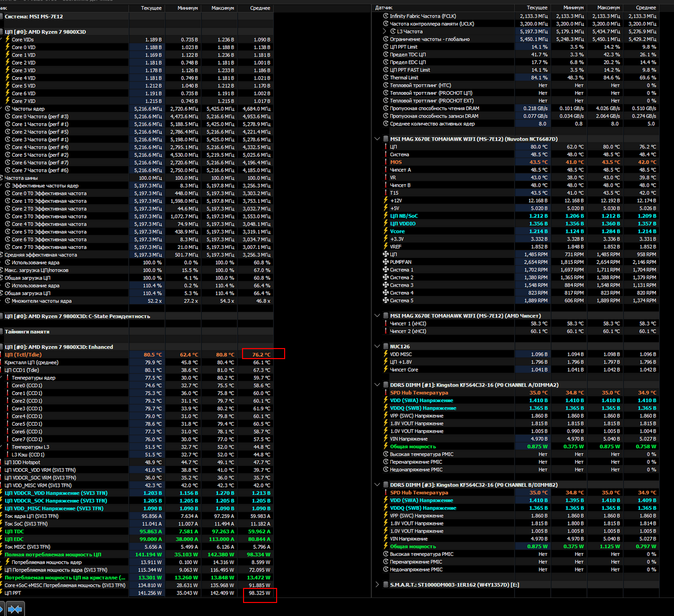Select the ЦП IOD Hotspot label
This screenshot has height=616, width=674.
23,463
